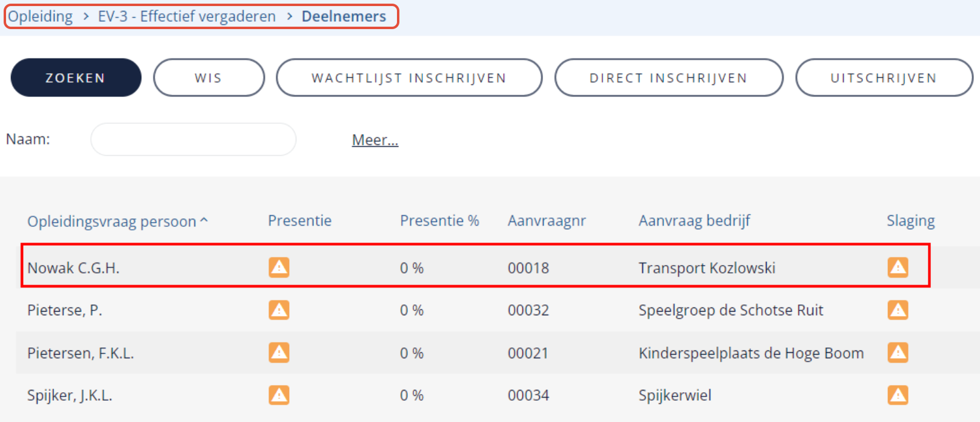This screenshot has height=422, width=980.
Task: Sort by Presentie column header
Action: [x=299, y=221]
